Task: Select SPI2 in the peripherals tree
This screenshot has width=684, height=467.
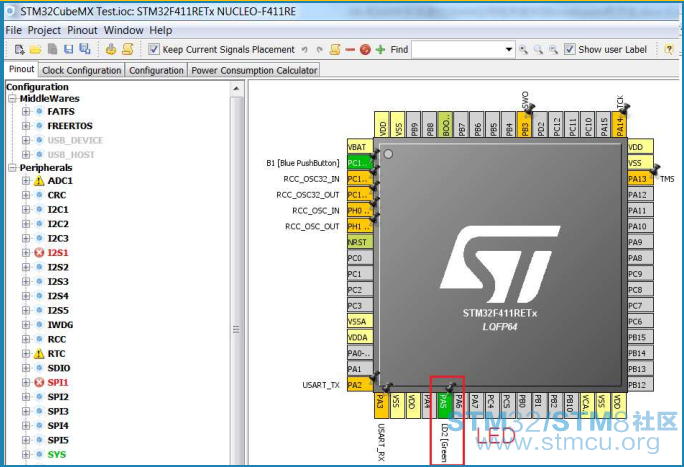Action: pos(58,397)
